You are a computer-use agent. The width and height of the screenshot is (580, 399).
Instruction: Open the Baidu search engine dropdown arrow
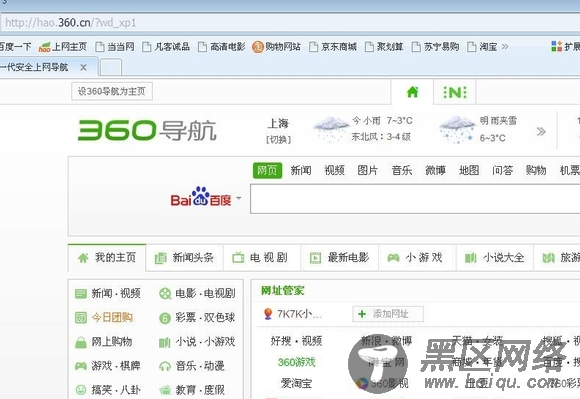239,198
